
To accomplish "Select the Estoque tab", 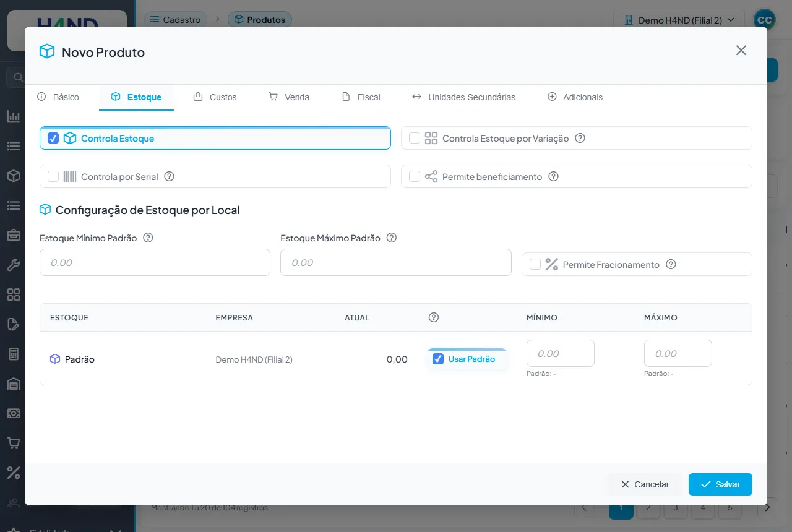I will 136,97.
